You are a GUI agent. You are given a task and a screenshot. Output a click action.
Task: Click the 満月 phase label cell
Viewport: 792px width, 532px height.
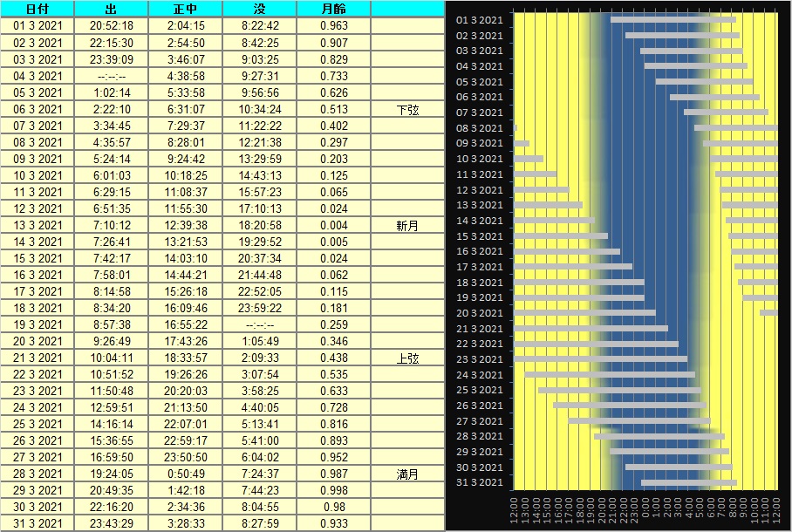coord(407,474)
